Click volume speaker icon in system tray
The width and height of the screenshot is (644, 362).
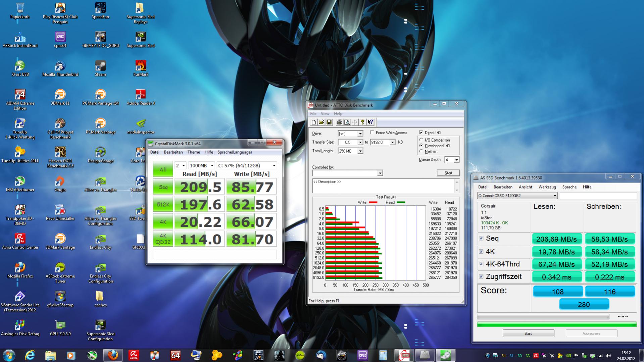(608, 356)
